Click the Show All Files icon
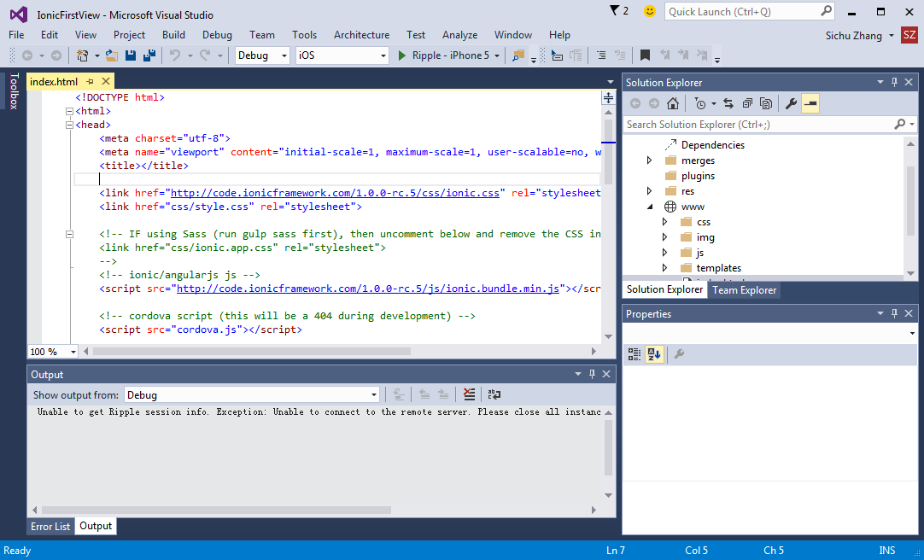924x560 pixels. (x=766, y=103)
